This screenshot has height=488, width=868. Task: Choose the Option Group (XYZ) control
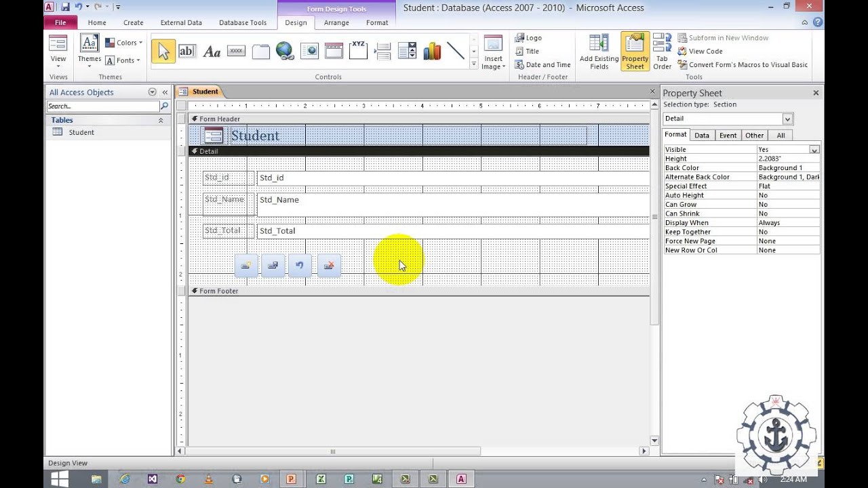[x=358, y=52]
